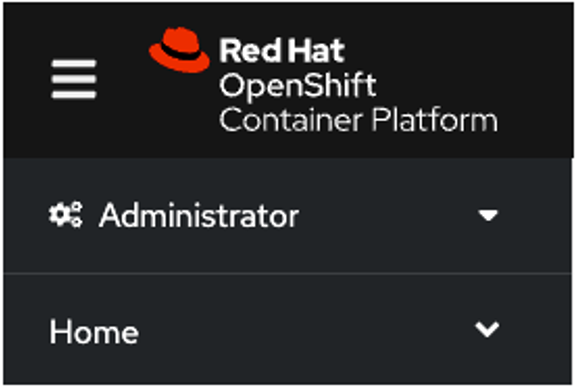Collapse the sidebar with the three-line icon
The width and height of the screenshot is (577, 387).
74,79
